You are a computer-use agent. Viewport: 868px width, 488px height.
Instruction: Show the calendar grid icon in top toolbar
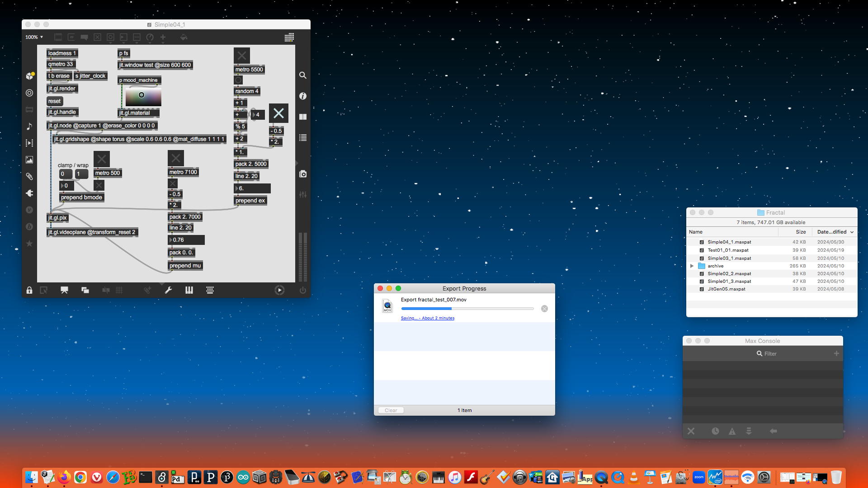(x=289, y=38)
